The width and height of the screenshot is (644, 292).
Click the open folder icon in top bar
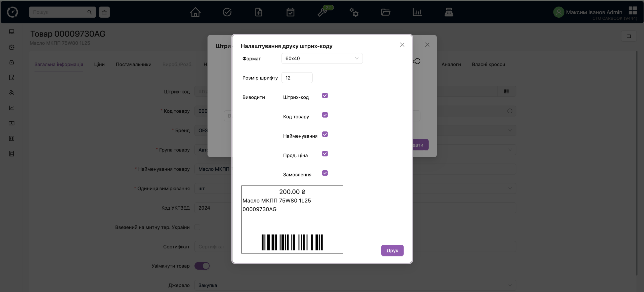(385, 12)
